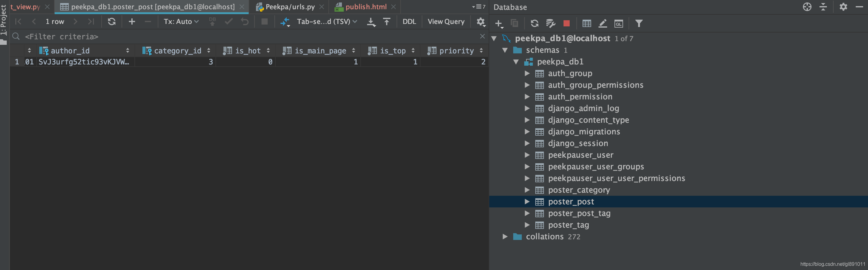The image size is (868, 270).
Task: Click the export data download icon
Action: click(x=371, y=22)
